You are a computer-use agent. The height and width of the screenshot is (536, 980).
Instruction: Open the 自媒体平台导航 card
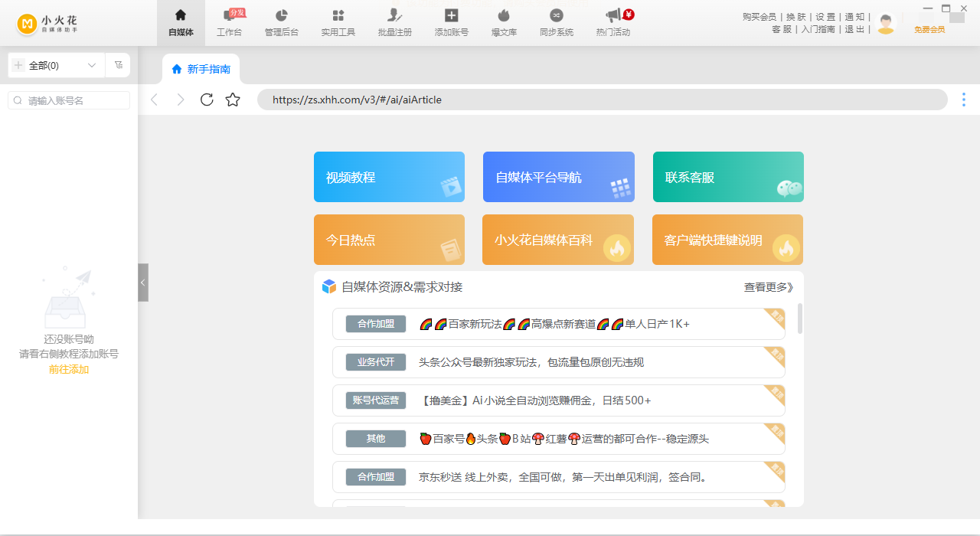pyautogui.click(x=559, y=177)
